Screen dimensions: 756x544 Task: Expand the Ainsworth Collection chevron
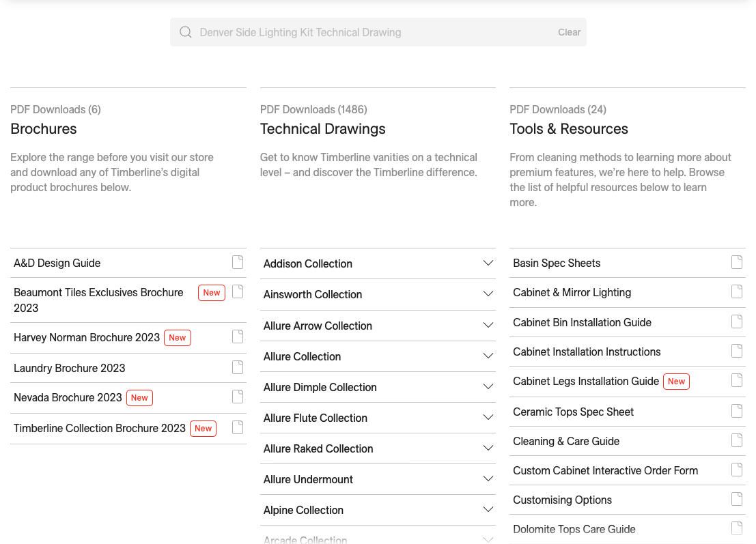pos(488,294)
